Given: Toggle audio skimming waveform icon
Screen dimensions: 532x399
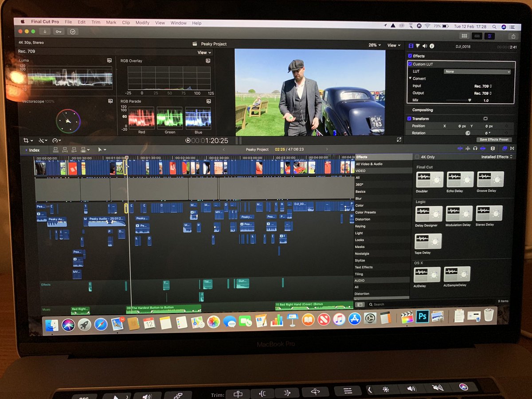Looking at the screenshot, I should pyautogui.click(x=468, y=148).
